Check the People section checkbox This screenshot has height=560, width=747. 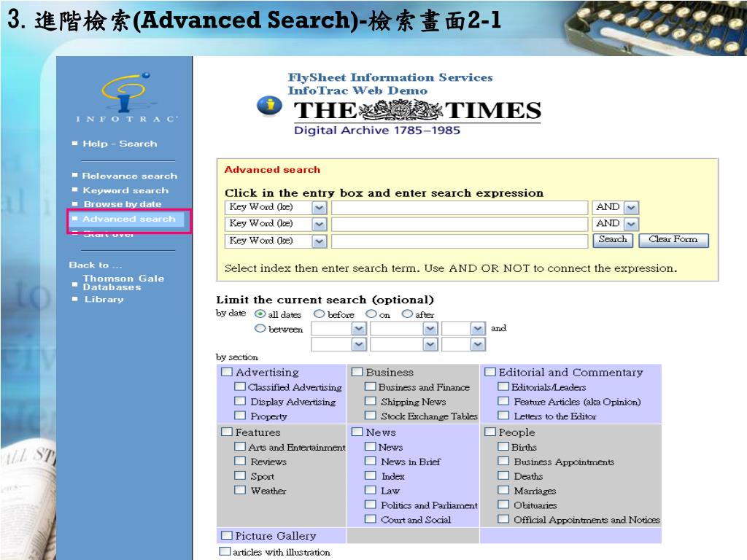pos(490,432)
